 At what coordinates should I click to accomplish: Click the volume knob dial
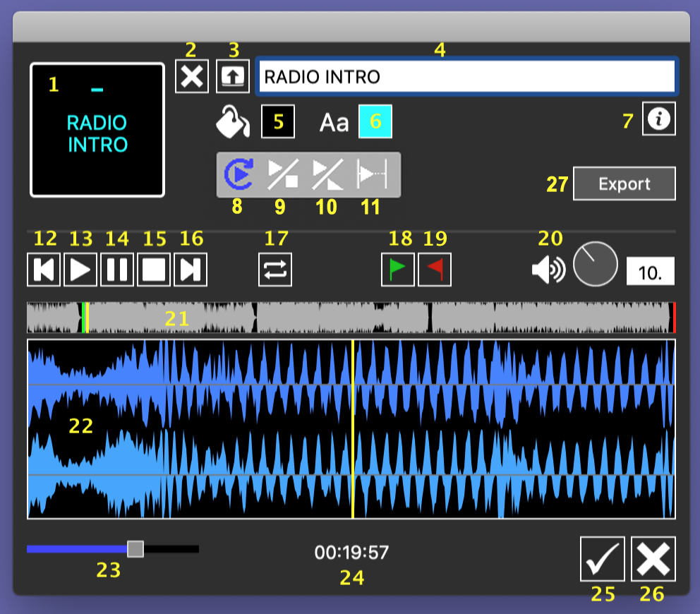click(x=595, y=264)
